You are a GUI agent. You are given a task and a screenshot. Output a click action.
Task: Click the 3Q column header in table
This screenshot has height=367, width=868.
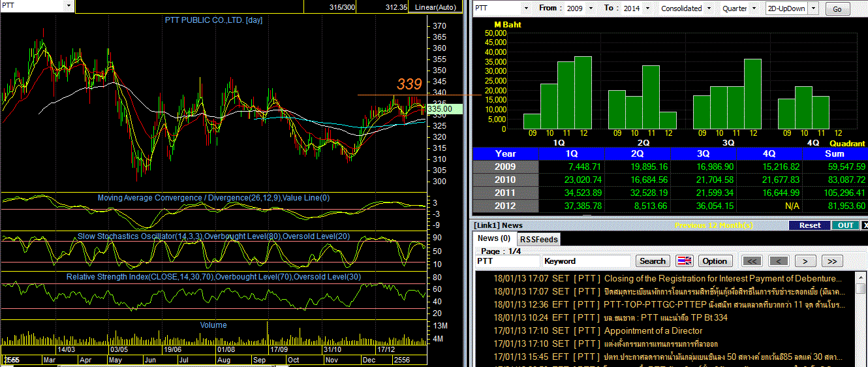704,153
